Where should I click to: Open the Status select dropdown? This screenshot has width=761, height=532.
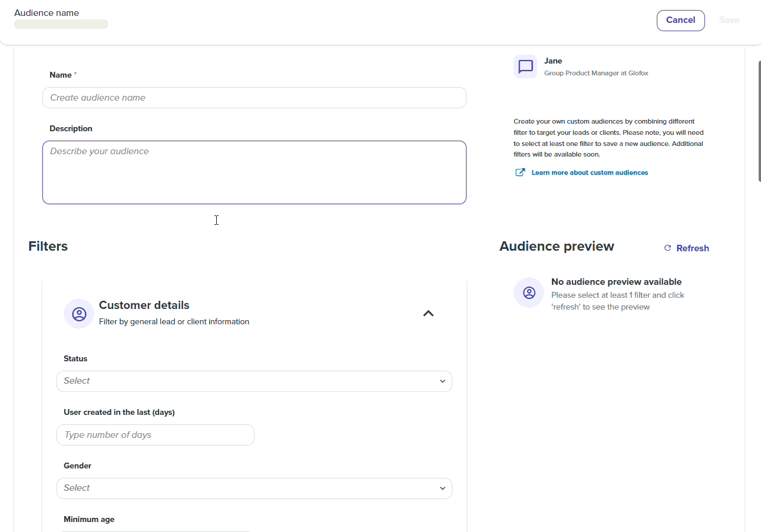254,381
